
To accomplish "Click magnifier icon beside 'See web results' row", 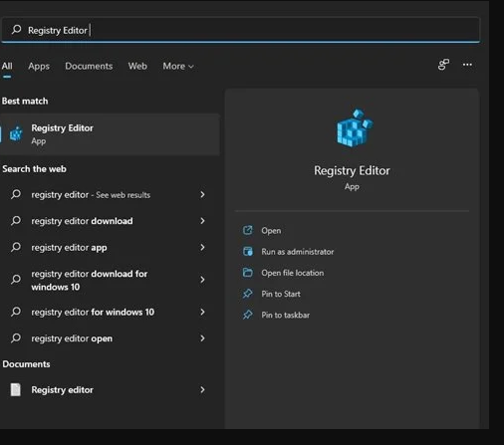I will tap(16, 194).
